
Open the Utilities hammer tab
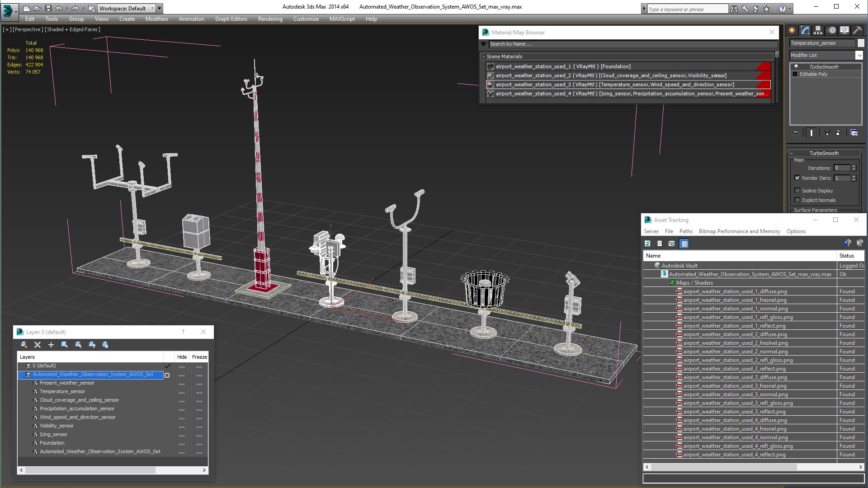click(857, 30)
